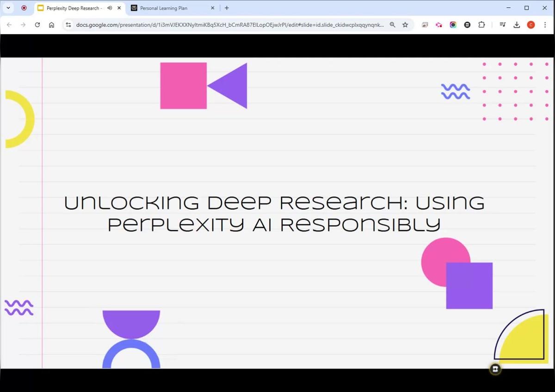Viewport: 555px width, 392px height.
Task: Open the Downloads tray icon
Action: coord(517,25)
